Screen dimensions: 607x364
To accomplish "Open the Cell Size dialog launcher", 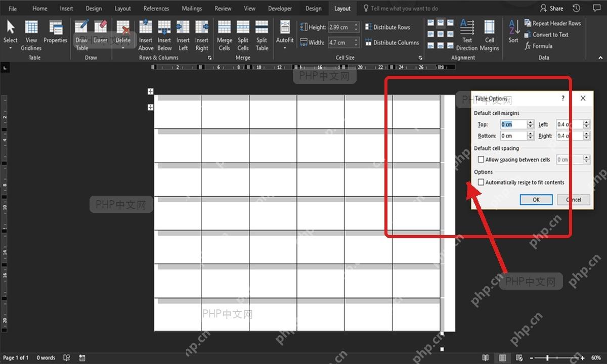I will 420,58.
